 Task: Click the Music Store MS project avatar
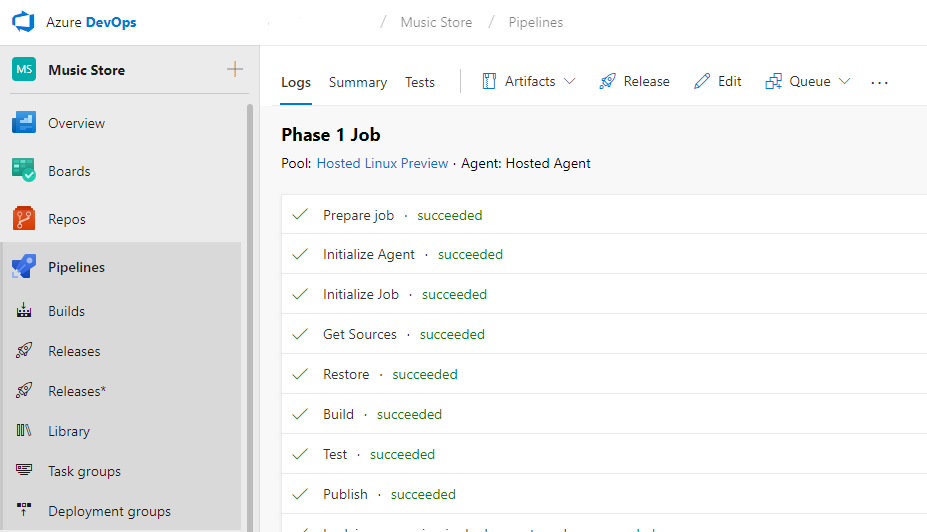[x=24, y=70]
